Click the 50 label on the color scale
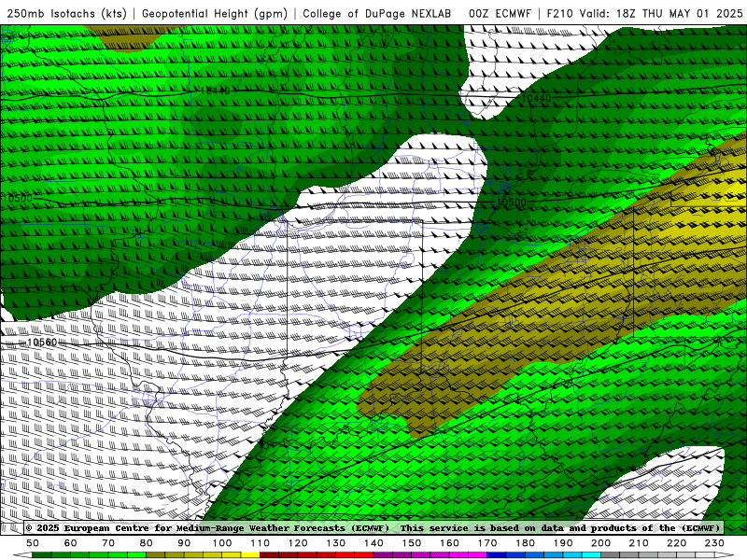 [x=33, y=543]
